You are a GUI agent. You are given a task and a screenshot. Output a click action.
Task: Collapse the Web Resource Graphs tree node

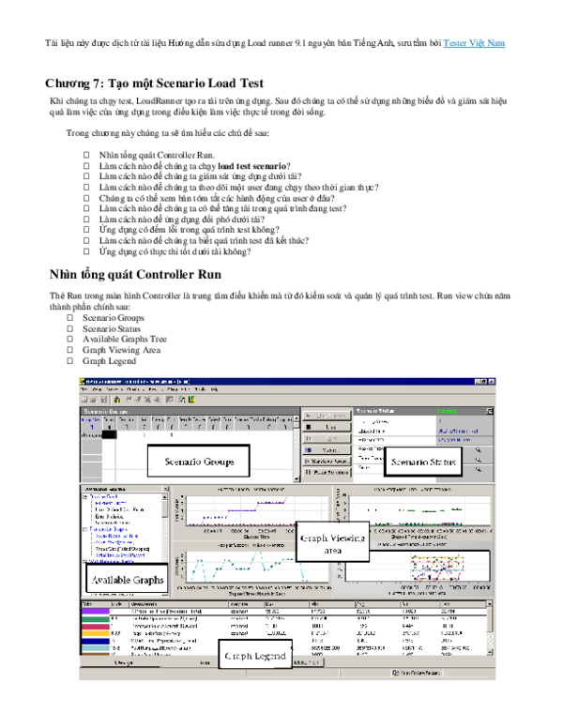[x=85, y=562]
